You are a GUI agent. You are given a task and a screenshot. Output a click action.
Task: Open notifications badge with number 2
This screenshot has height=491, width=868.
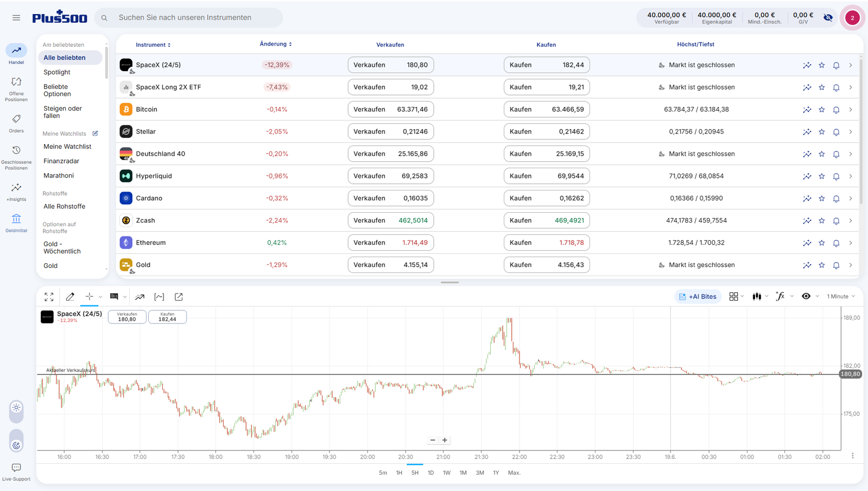(852, 18)
